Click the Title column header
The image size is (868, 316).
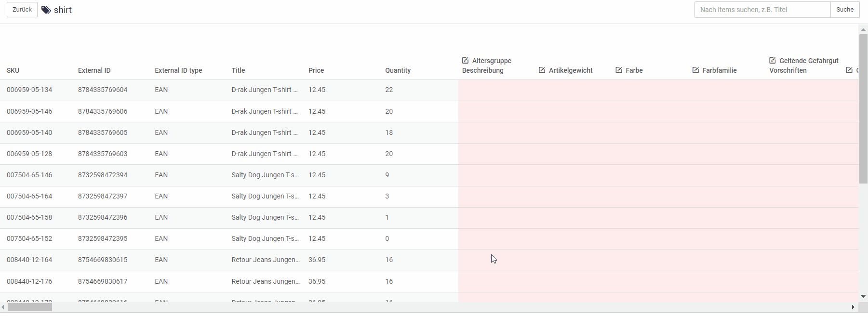tap(238, 70)
